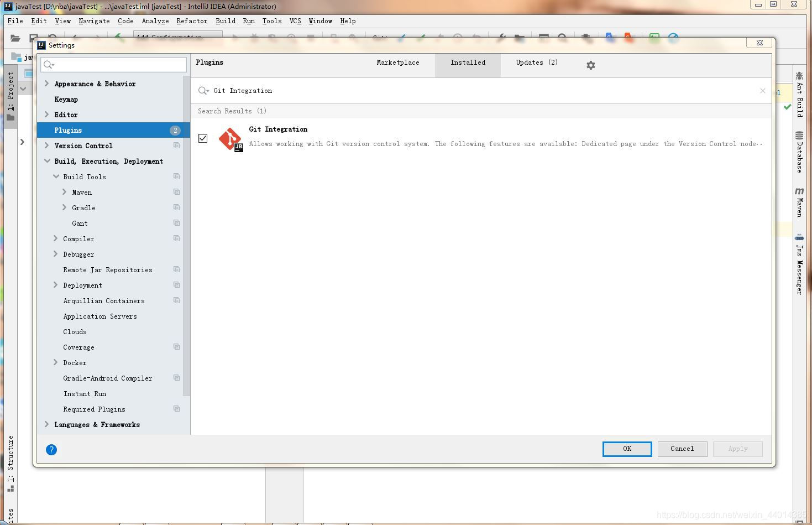The width and height of the screenshot is (812, 525).
Task: Click project-level icon beside Build Tools
Action: [x=177, y=176]
